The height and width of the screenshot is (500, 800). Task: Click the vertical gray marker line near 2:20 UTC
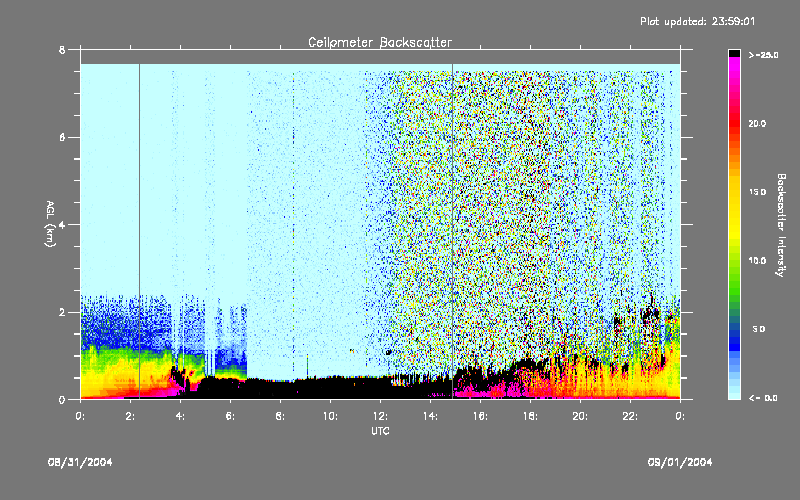(139, 230)
